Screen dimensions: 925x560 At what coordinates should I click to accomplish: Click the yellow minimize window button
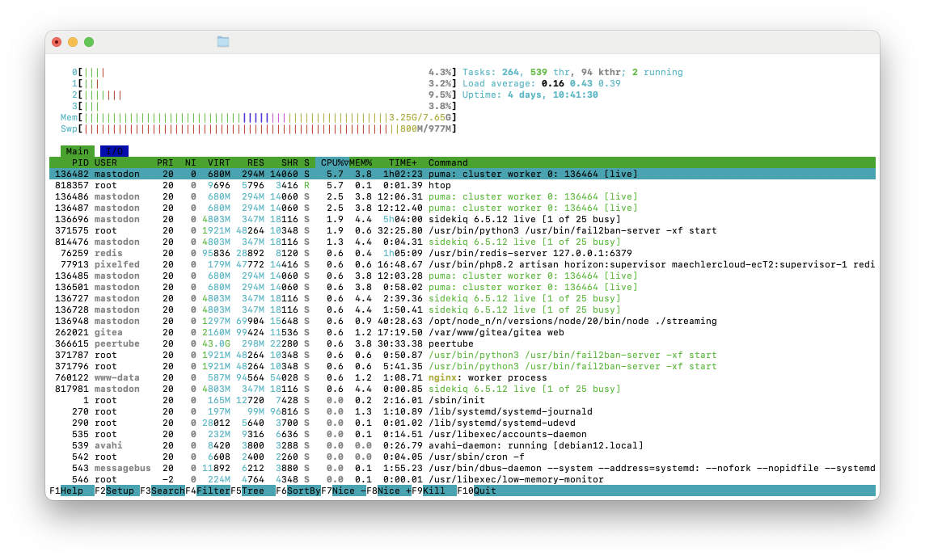73,42
